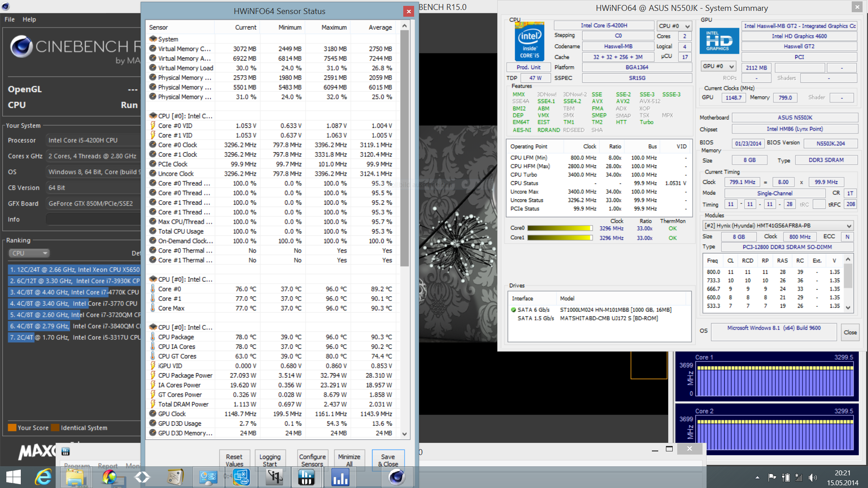Open the CPU ranking filter dropdown
The width and height of the screenshot is (868, 488).
tap(29, 253)
